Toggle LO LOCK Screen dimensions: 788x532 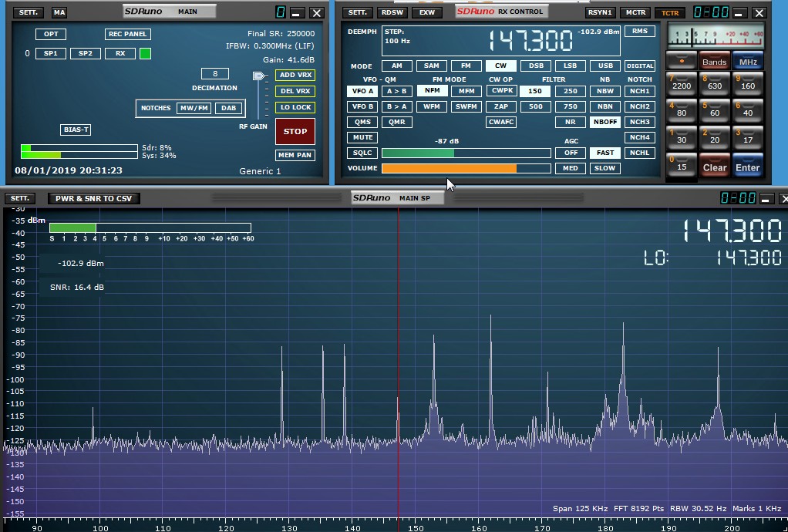coord(295,107)
